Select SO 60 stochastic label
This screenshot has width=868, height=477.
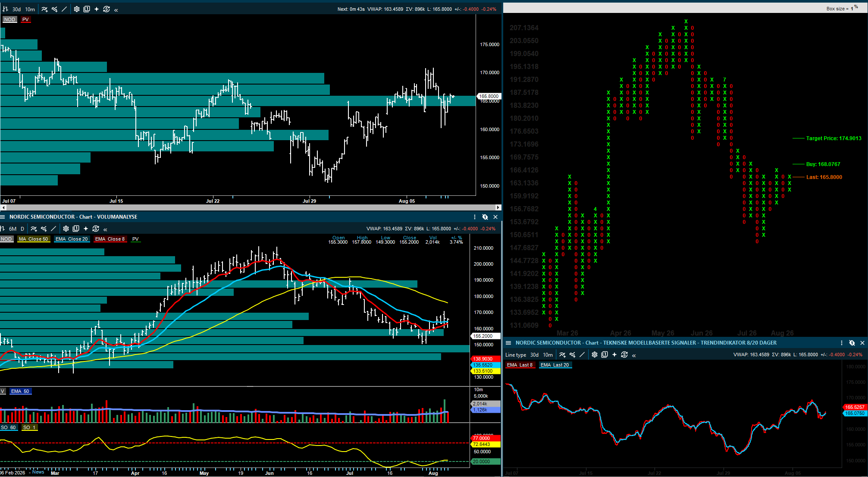8,427
